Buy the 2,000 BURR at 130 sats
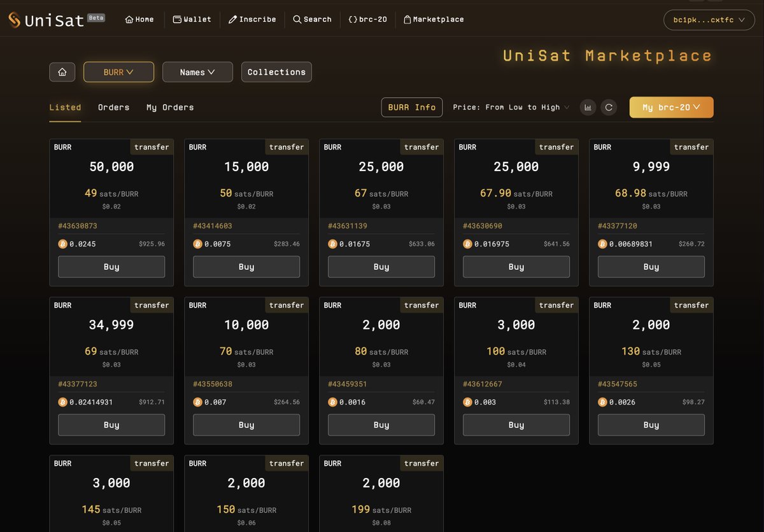This screenshot has width=764, height=532. (651, 425)
